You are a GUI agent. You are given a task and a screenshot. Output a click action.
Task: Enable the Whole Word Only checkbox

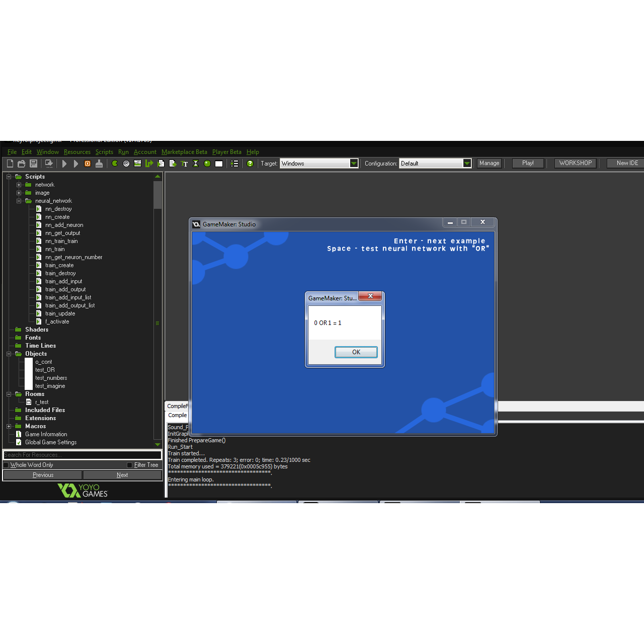[x=7, y=465]
